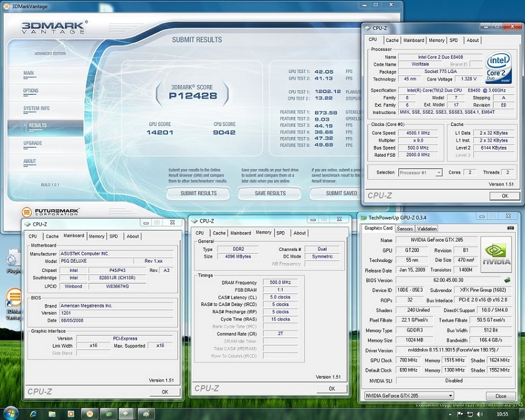Click the Futuremark Corporation logo
Viewport: 525px width, 420px height.
coord(50,212)
